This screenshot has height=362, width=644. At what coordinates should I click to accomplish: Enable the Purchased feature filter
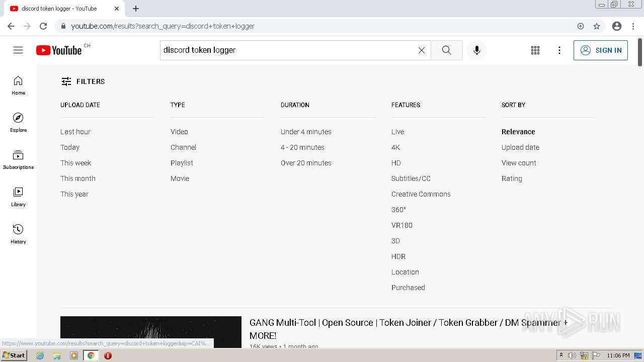408,288
